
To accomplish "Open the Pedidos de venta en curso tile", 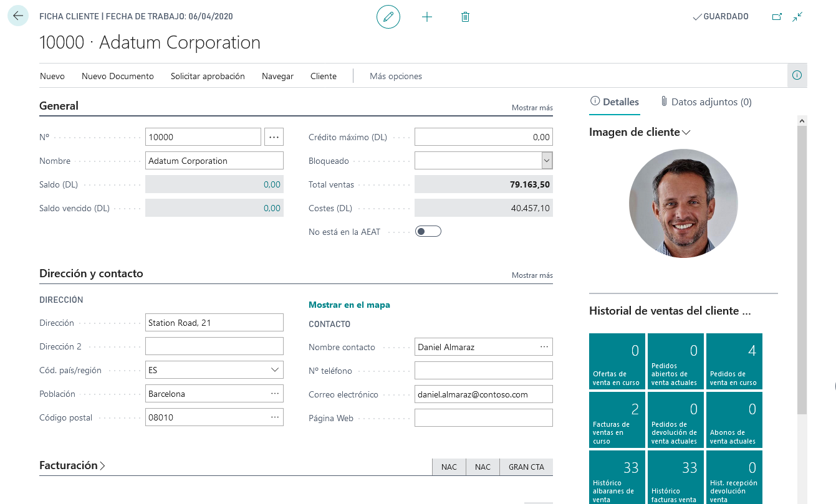I will [x=734, y=361].
